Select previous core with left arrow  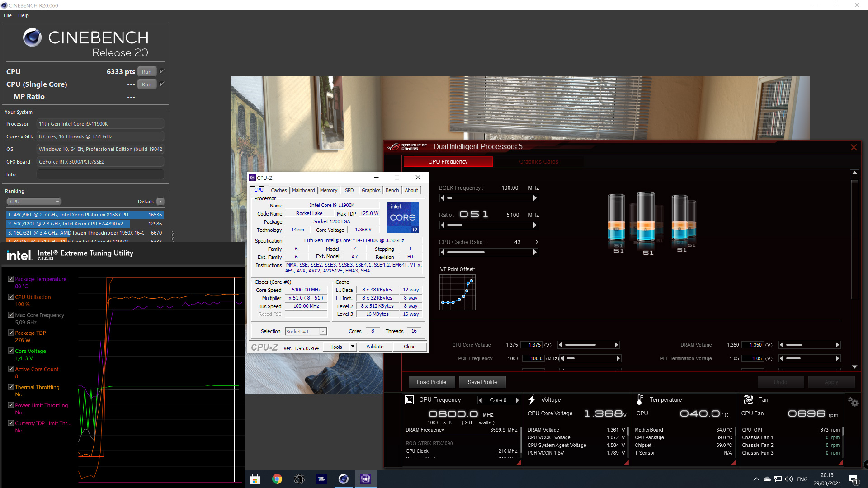click(x=481, y=400)
